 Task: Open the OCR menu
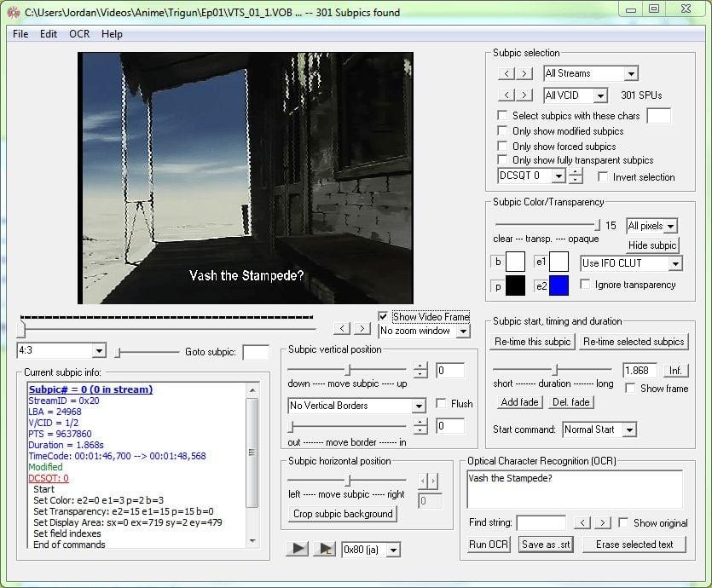(79, 34)
